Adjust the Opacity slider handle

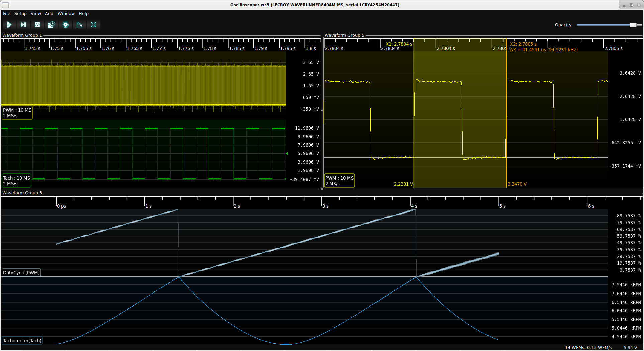633,25
